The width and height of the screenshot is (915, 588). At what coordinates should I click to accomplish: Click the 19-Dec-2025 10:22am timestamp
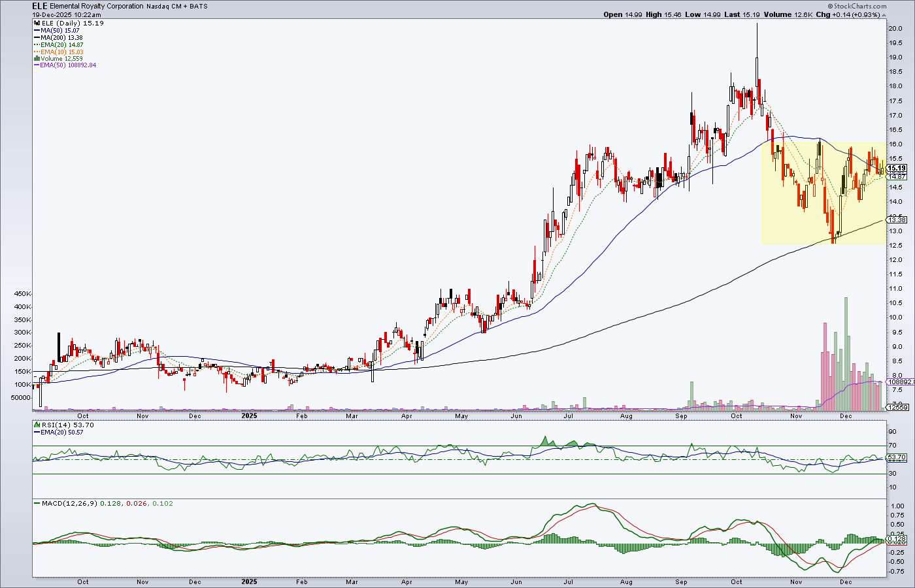coord(67,14)
